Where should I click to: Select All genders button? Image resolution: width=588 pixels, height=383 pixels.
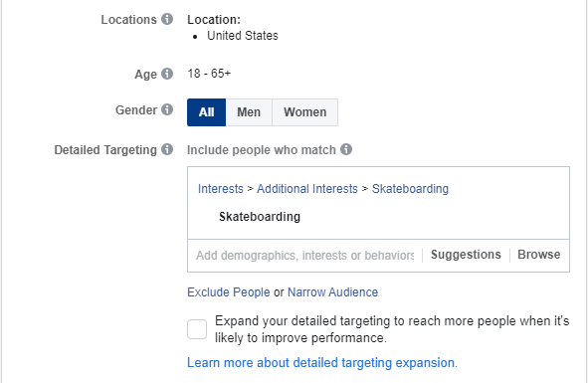(x=207, y=112)
